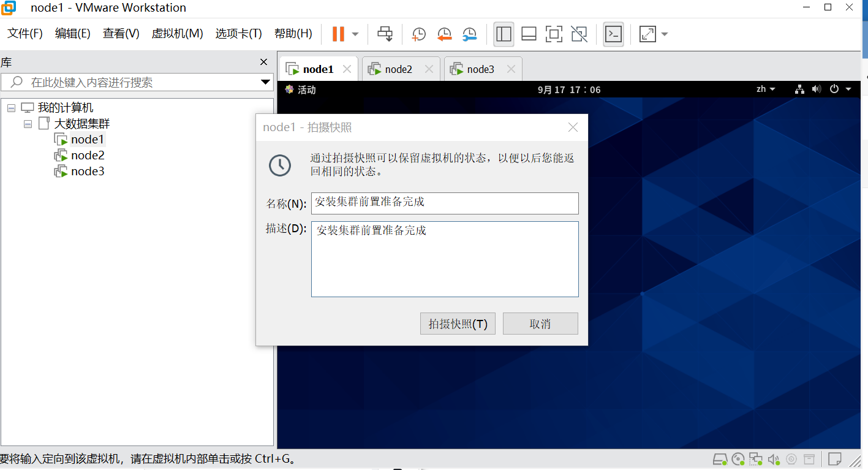Toggle Unity mode with the crossed icon
Viewport: 868px width, 470px height.
(x=579, y=34)
